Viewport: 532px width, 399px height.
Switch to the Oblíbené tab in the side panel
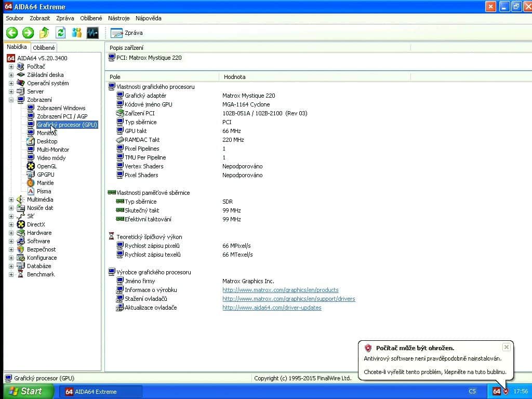[x=44, y=48]
